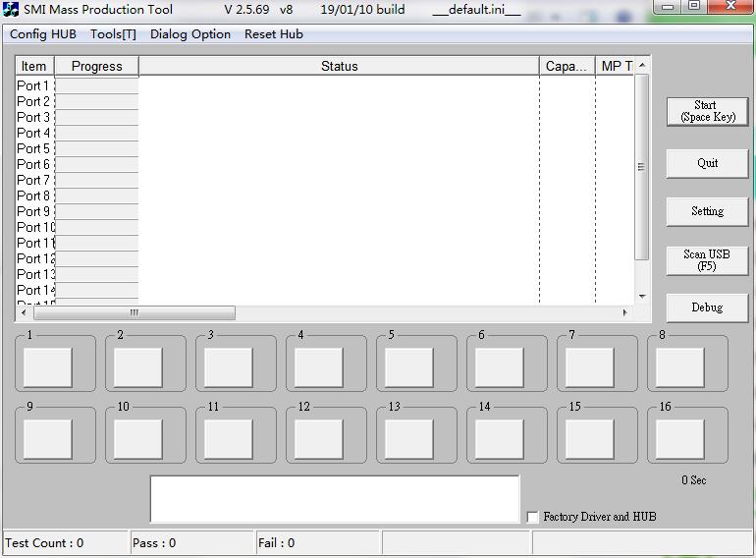Click the vertical scrollbar thumb
The width and height of the screenshot is (756, 558).
642,167
